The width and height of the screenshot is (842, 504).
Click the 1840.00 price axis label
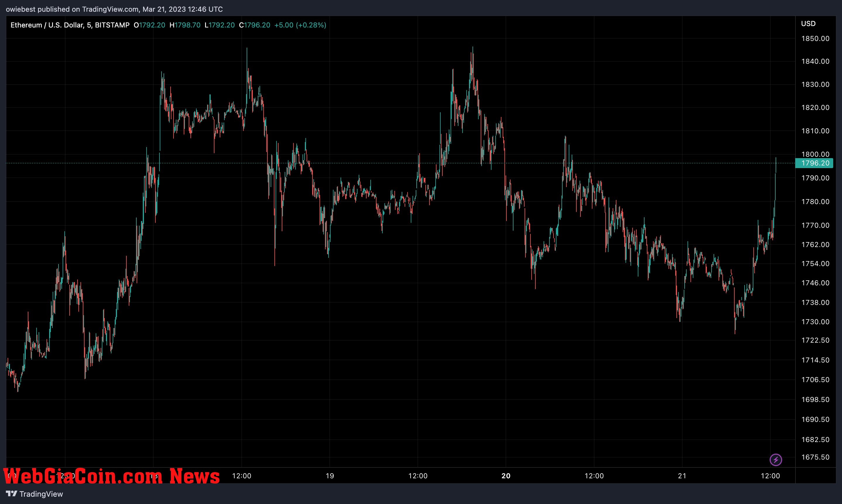point(815,61)
